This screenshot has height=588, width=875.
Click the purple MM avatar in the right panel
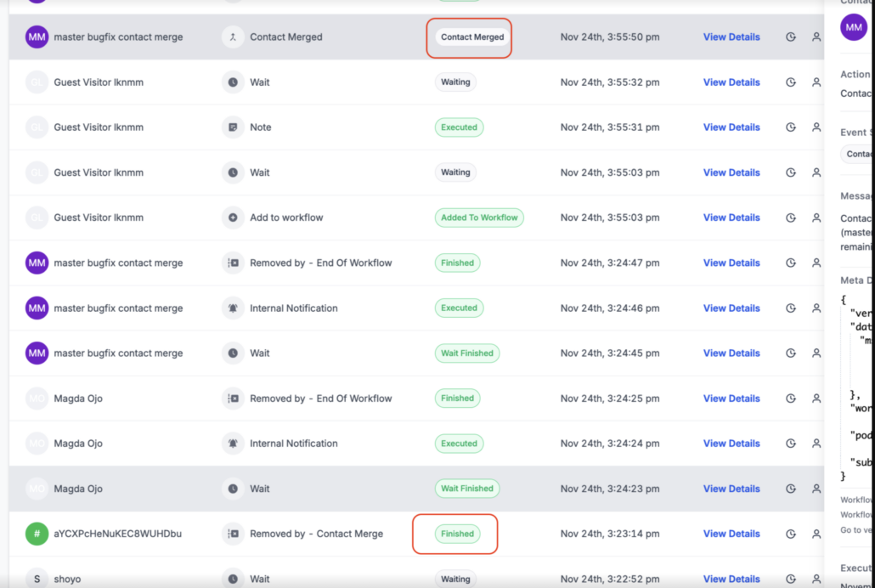[x=854, y=27]
